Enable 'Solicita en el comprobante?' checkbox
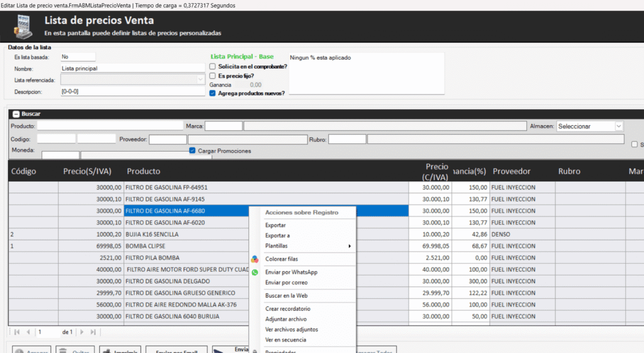 213,66
